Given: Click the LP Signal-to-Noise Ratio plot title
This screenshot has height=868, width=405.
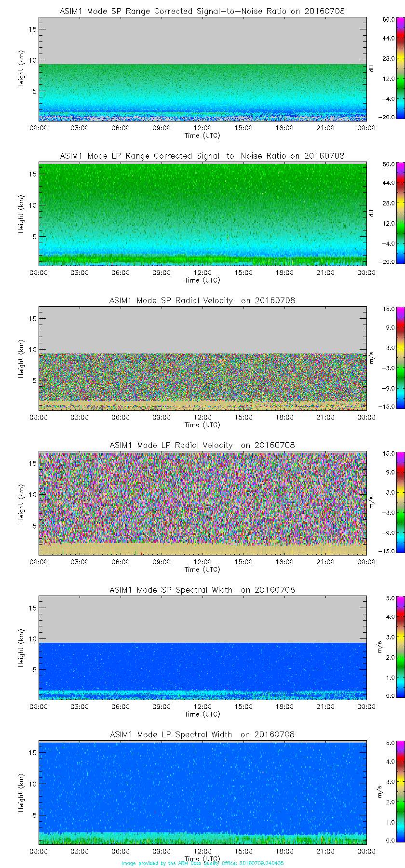Looking at the screenshot, I should (202, 156).
